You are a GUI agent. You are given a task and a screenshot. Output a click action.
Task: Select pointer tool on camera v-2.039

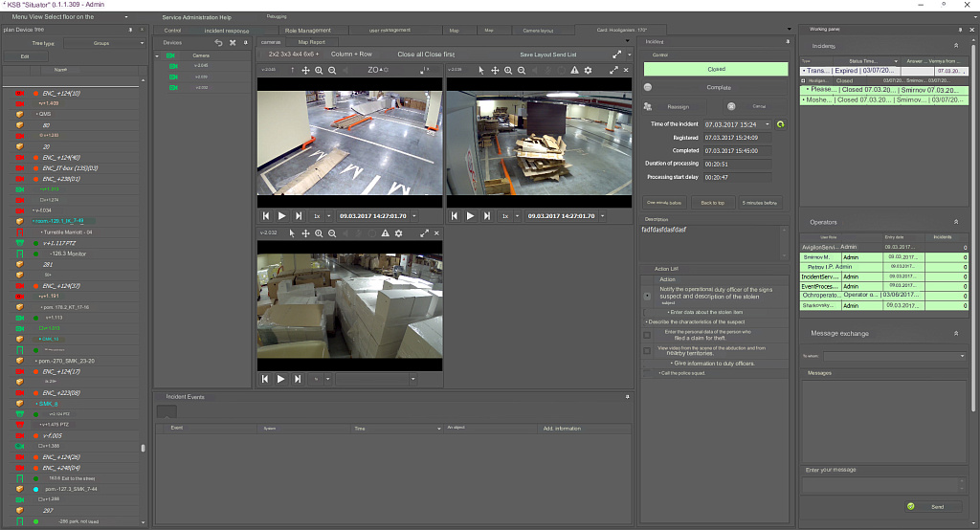[481, 71]
